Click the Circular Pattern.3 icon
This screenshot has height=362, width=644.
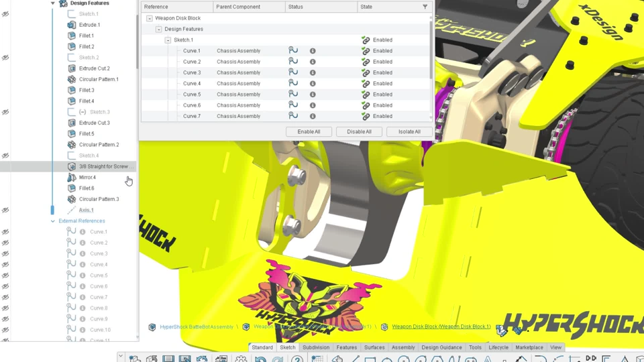click(x=72, y=199)
